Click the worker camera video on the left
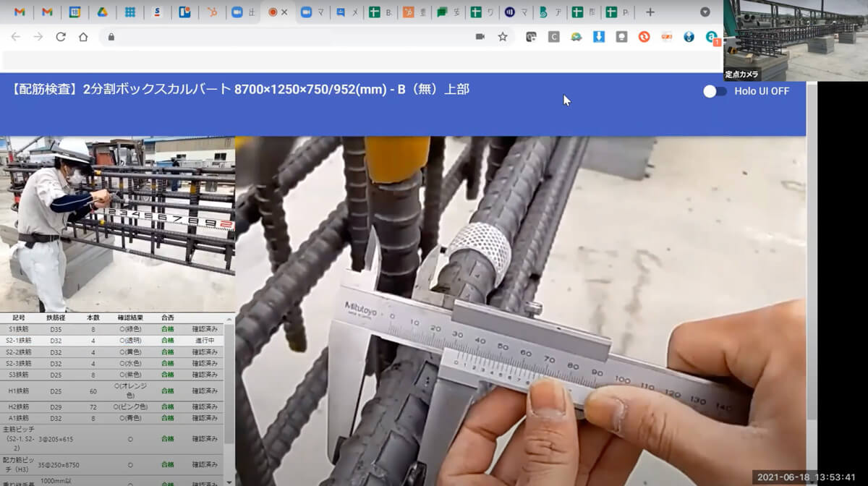The width and height of the screenshot is (868, 486). (x=117, y=224)
